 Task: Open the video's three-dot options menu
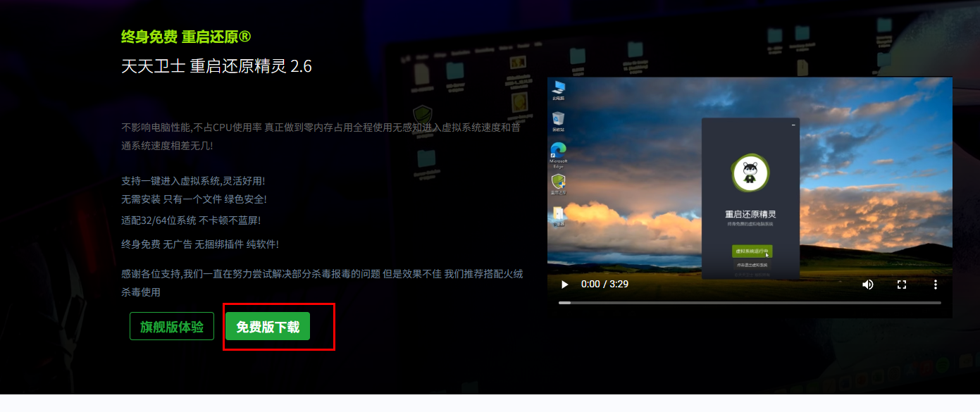(x=935, y=285)
